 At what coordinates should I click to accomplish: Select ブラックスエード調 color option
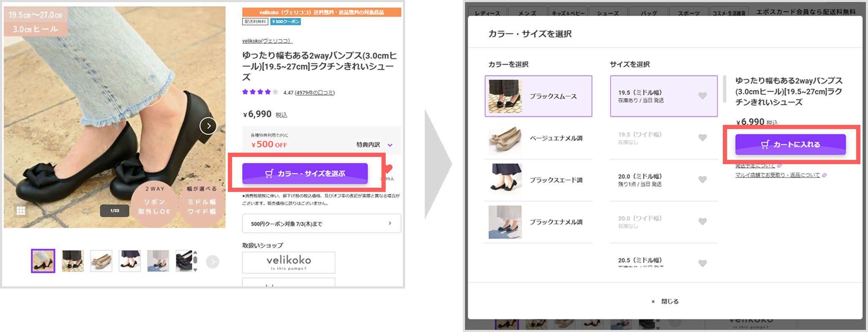pyautogui.click(x=538, y=180)
